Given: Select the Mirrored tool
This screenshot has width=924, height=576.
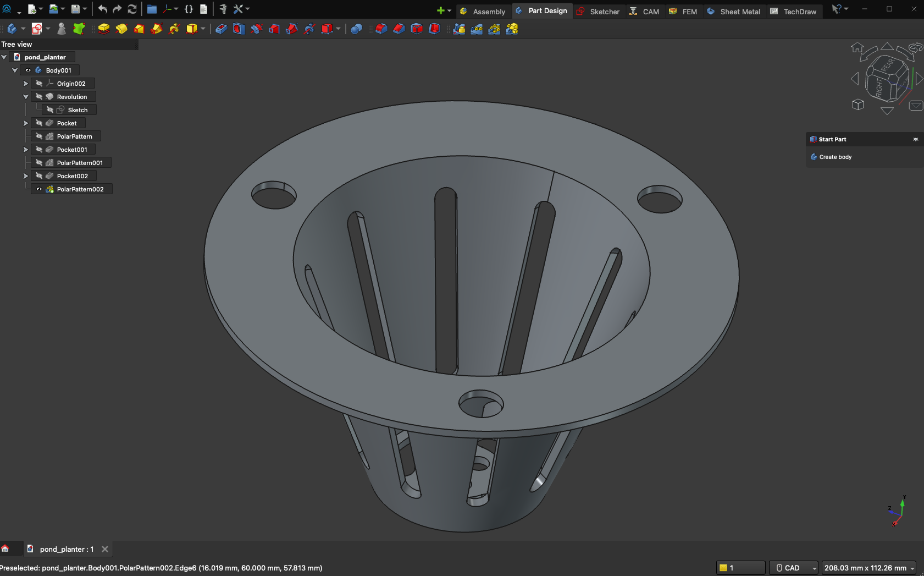Looking at the screenshot, I should tap(459, 29).
